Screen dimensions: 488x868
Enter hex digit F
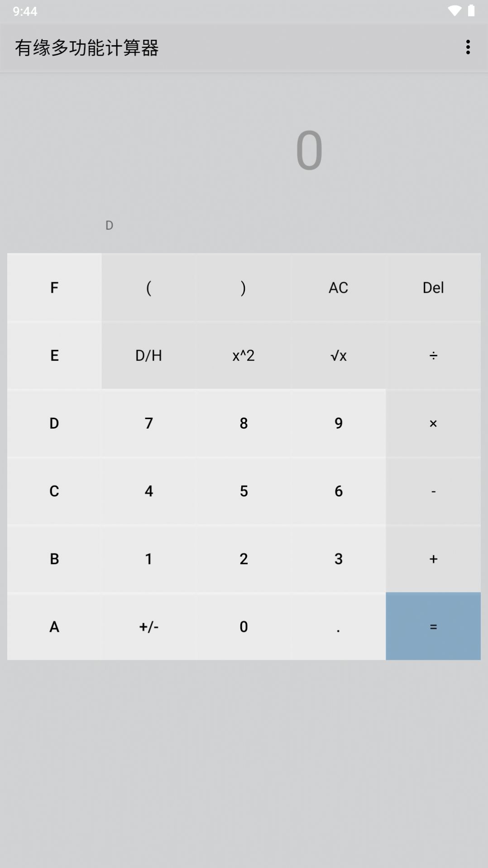coord(54,287)
